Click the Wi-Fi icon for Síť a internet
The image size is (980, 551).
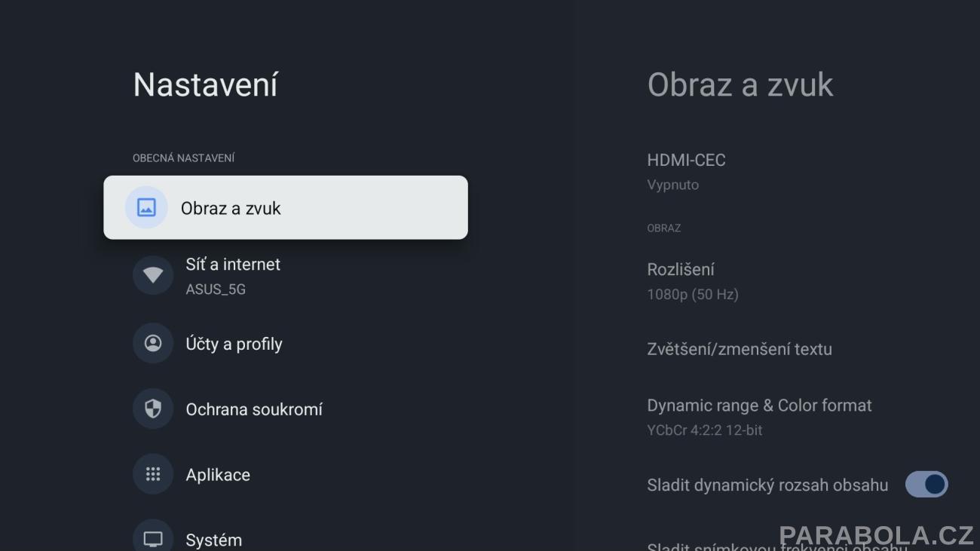(x=153, y=275)
